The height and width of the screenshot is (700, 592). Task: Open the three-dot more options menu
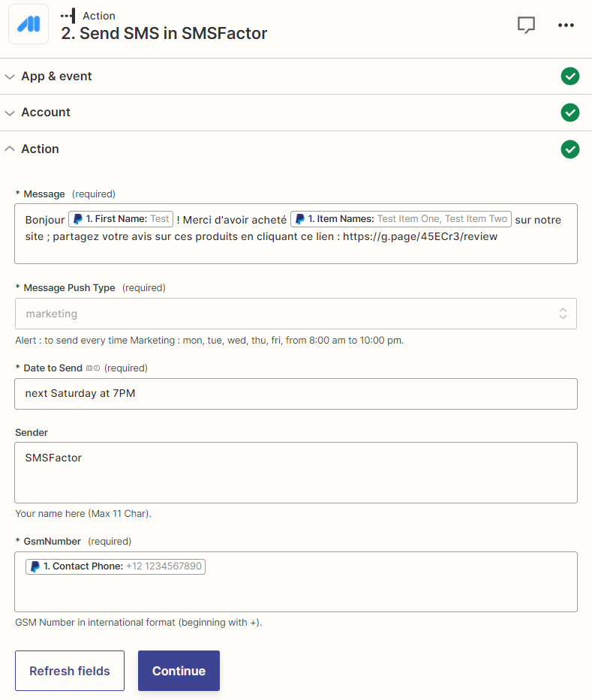(566, 25)
